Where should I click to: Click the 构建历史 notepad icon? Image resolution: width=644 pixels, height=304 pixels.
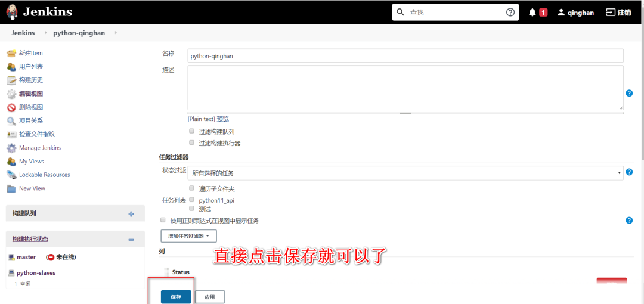pos(11,80)
